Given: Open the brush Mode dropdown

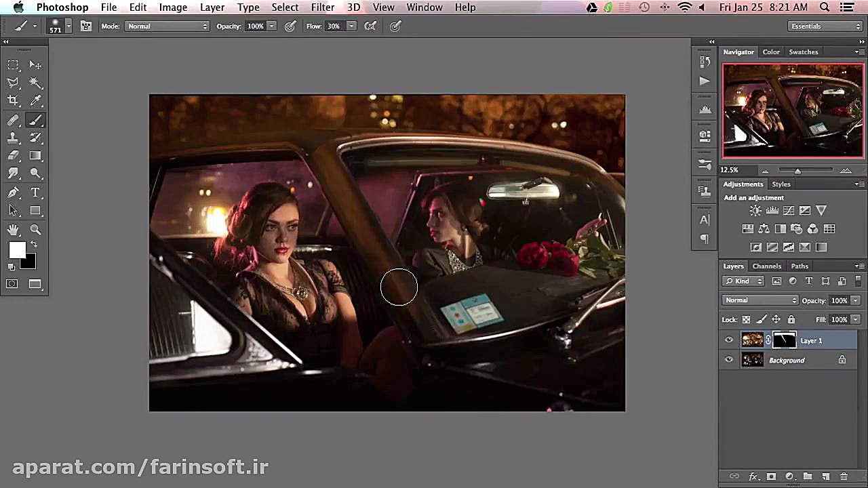Looking at the screenshot, I should tap(167, 26).
